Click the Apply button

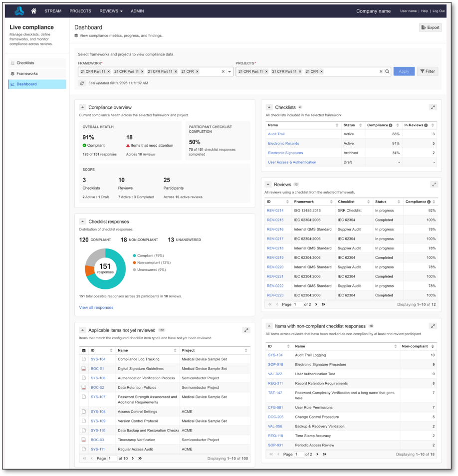[x=404, y=71]
